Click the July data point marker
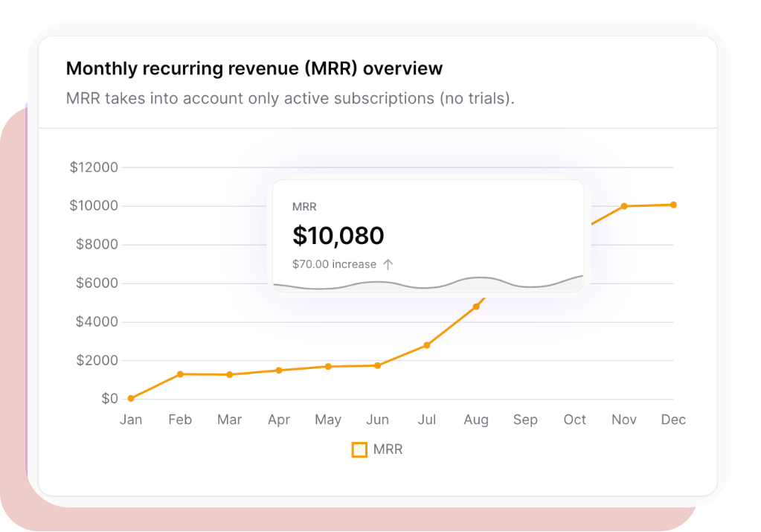This screenshot has height=532, width=761. [x=427, y=345]
